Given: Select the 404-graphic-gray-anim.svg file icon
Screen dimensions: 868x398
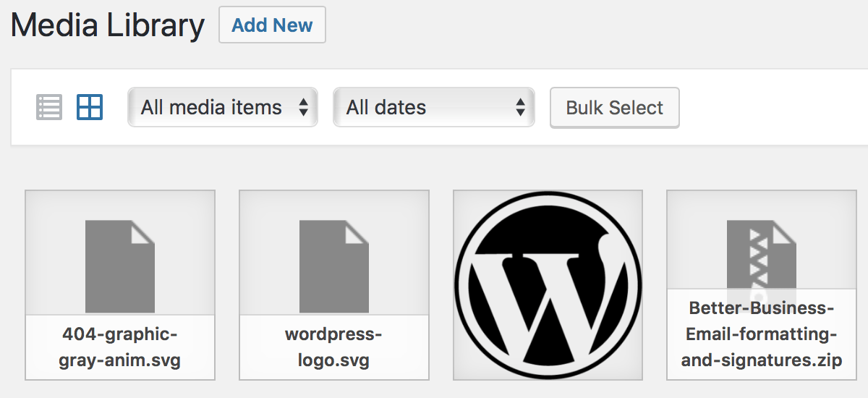Looking at the screenshot, I should click(x=120, y=267).
